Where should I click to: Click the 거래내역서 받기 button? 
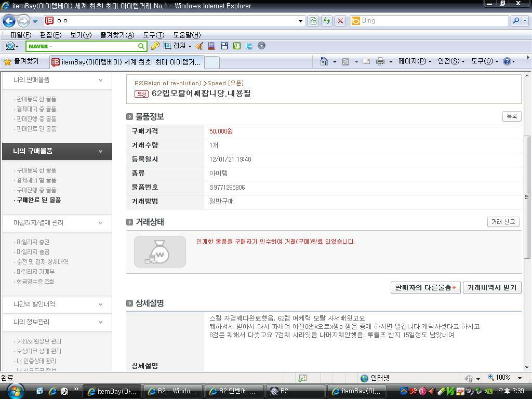[x=491, y=287]
